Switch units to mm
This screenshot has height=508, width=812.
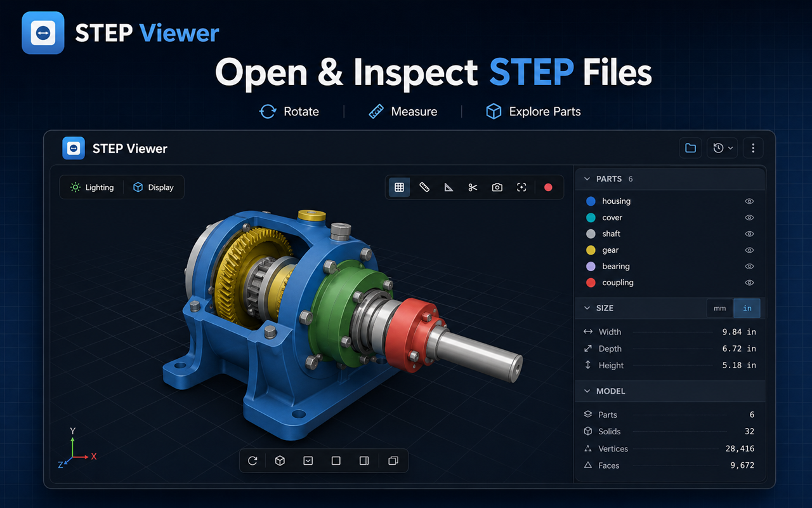(x=720, y=308)
